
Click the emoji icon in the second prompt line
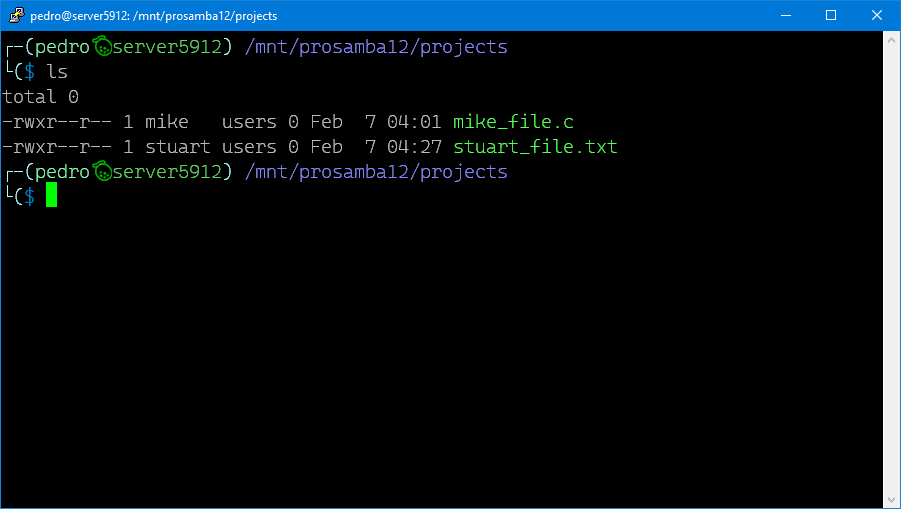(x=101, y=172)
